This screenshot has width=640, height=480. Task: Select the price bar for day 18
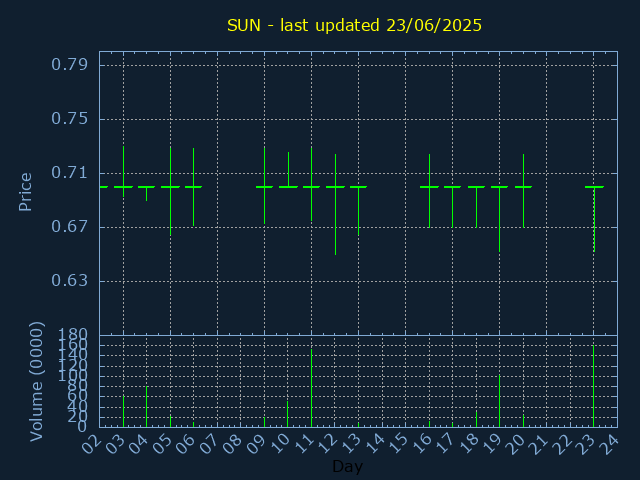coord(476,207)
